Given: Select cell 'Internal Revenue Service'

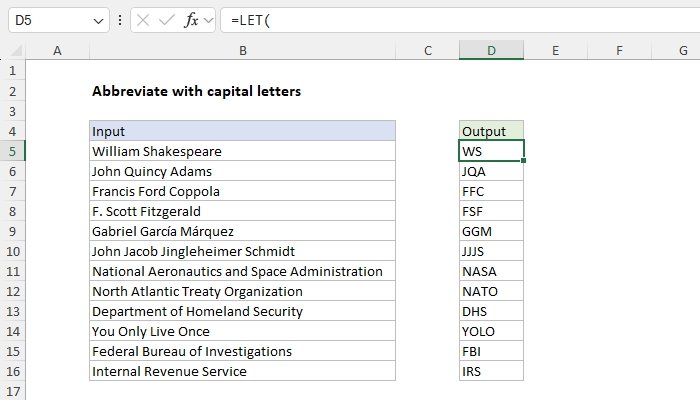Looking at the screenshot, I should pyautogui.click(x=242, y=371).
